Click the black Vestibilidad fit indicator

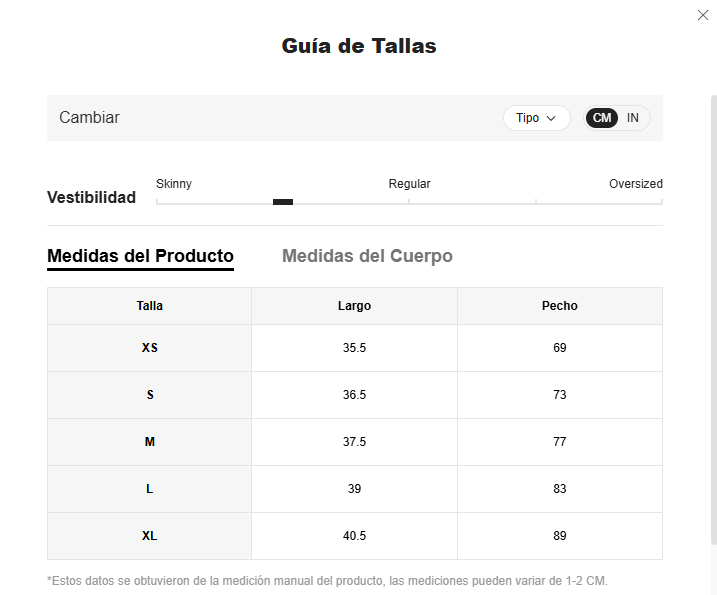click(x=283, y=202)
